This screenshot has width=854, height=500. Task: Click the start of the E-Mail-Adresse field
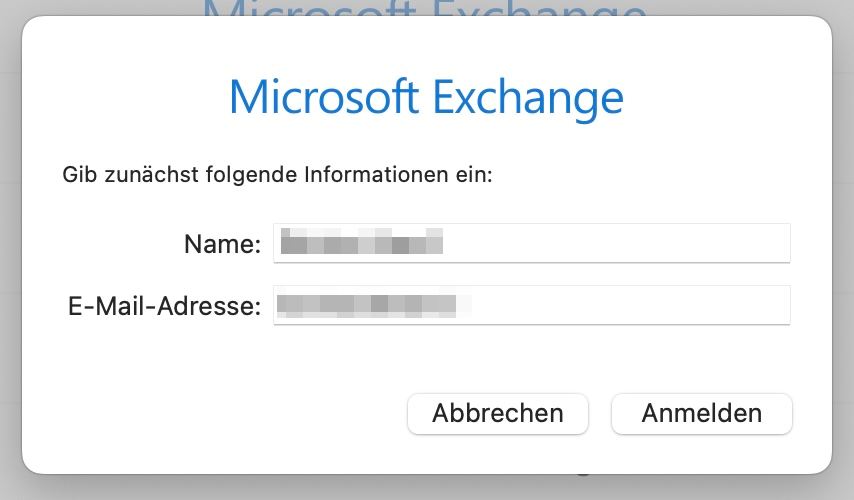pyautogui.click(x=276, y=305)
